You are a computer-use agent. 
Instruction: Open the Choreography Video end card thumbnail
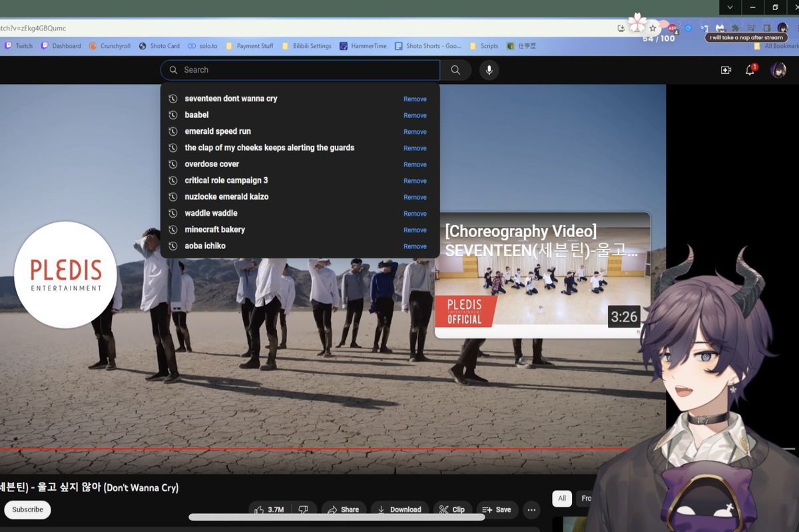543,275
